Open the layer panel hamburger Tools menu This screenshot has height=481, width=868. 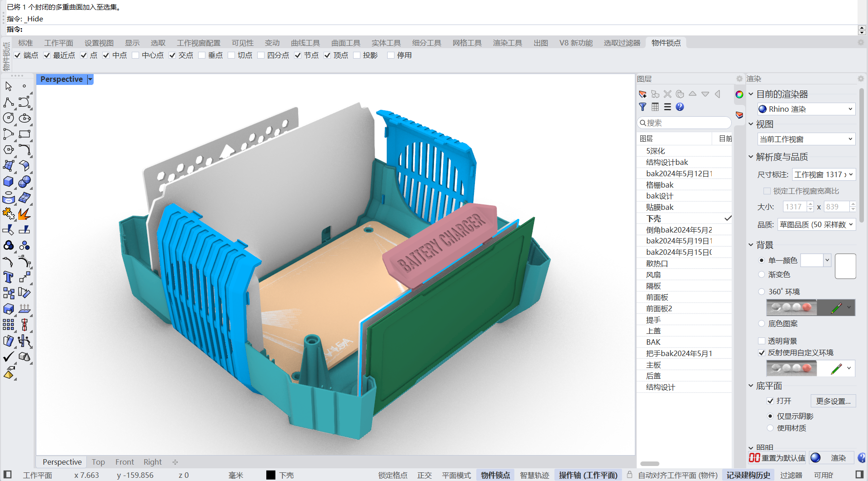click(x=668, y=107)
